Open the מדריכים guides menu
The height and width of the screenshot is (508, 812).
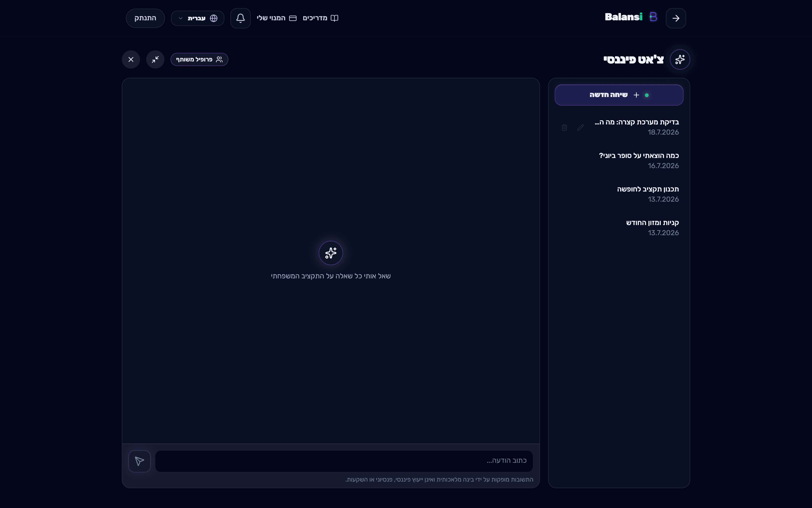click(x=320, y=18)
